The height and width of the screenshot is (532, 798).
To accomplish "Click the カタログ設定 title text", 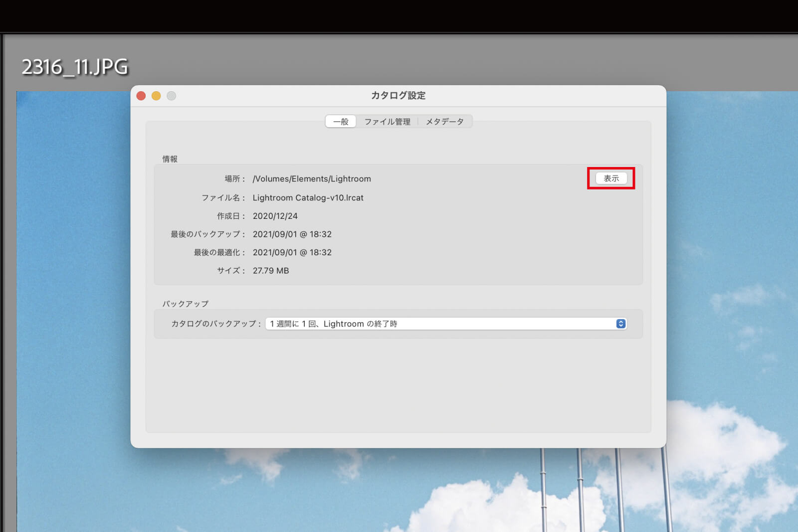I will (398, 95).
